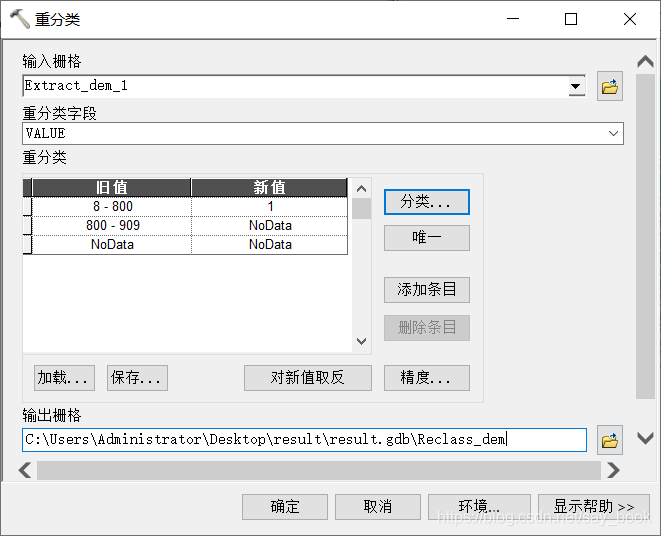The image size is (661, 536).
Task: Select NoData old value cell in last row
Action: [112, 245]
